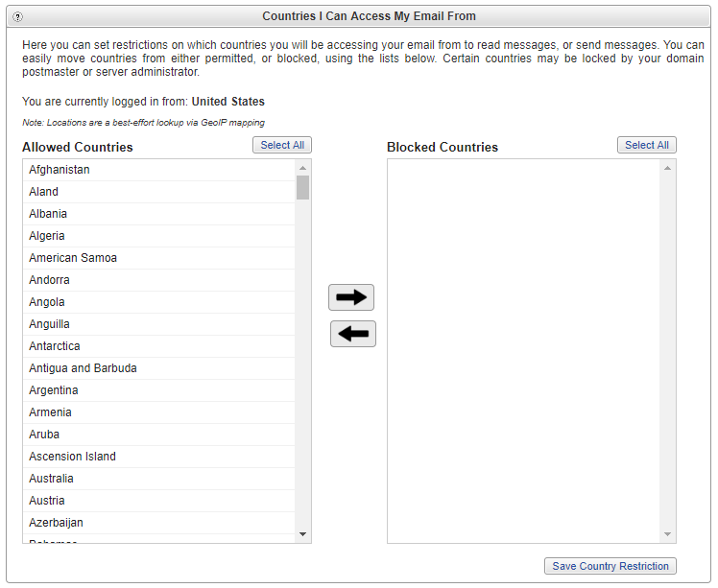Screen dimensions: 718x588
Task: Click the Blocked list scroll-up arrow
Action: pos(668,168)
